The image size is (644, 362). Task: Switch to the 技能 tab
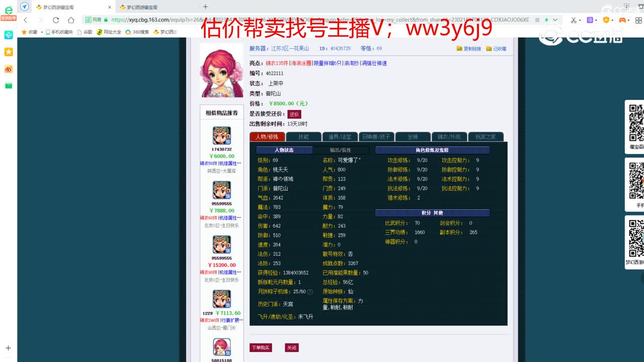pyautogui.click(x=304, y=137)
